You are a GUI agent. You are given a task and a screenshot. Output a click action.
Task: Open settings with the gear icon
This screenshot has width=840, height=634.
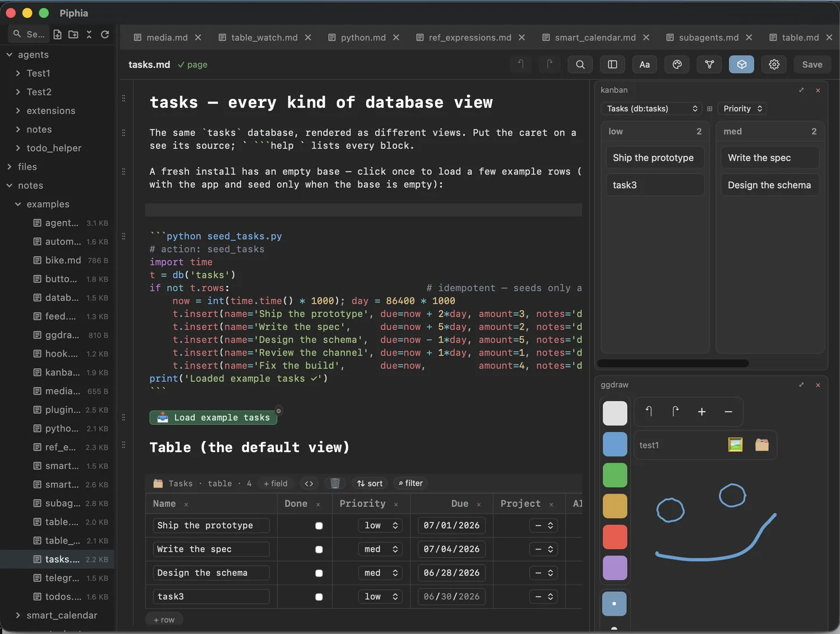[x=774, y=64]
